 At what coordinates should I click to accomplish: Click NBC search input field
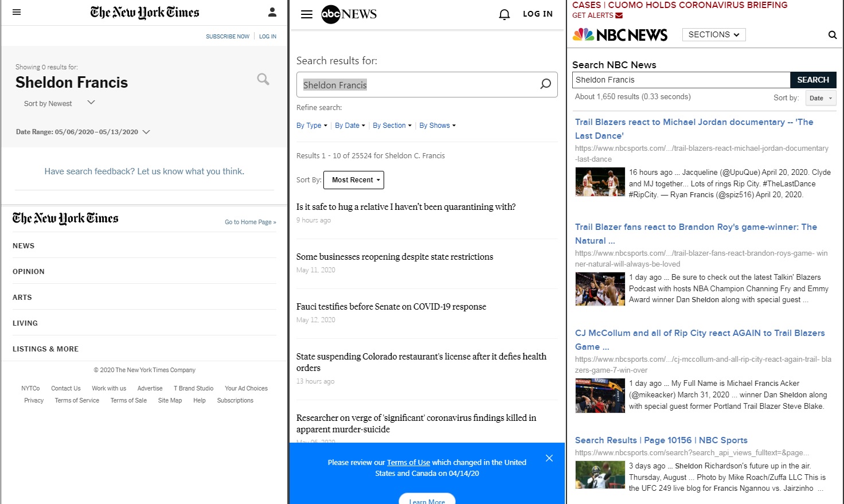681,80
